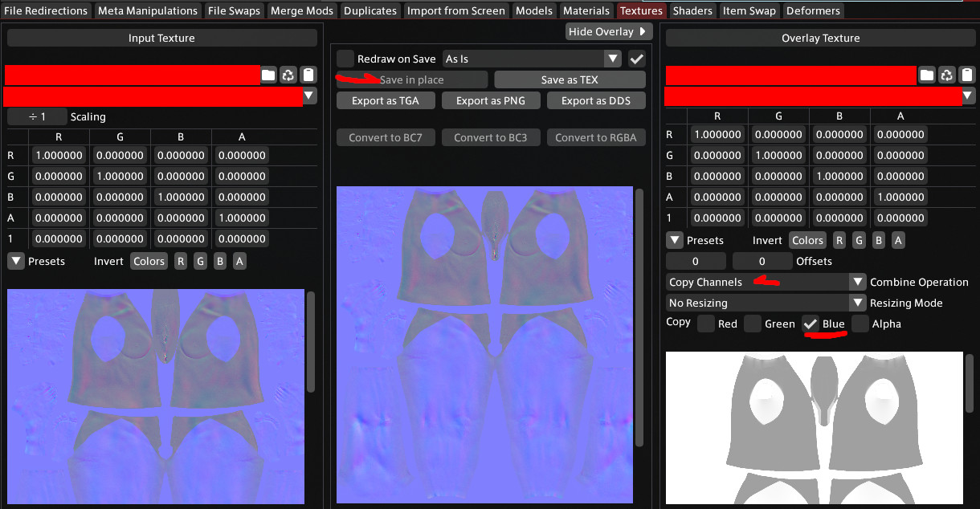Enable Red channel copy checkbox
The image size is (980, 509).
706,324
